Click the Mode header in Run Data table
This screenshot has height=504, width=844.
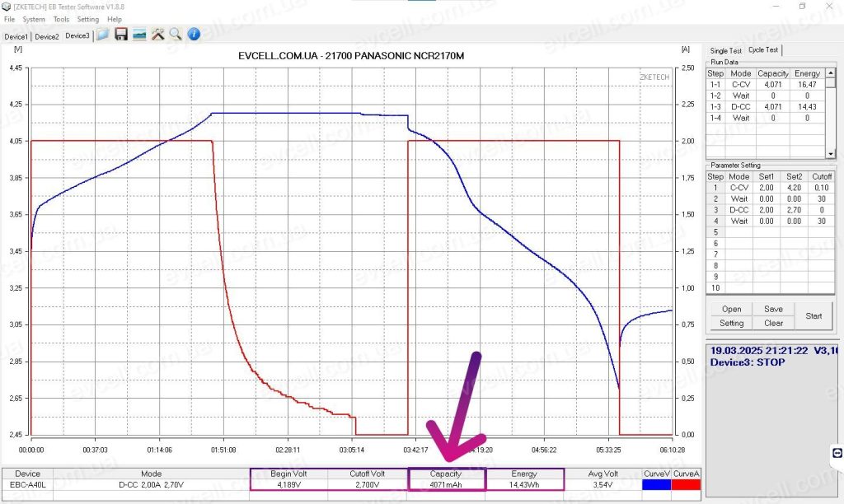tap(739, 73)
